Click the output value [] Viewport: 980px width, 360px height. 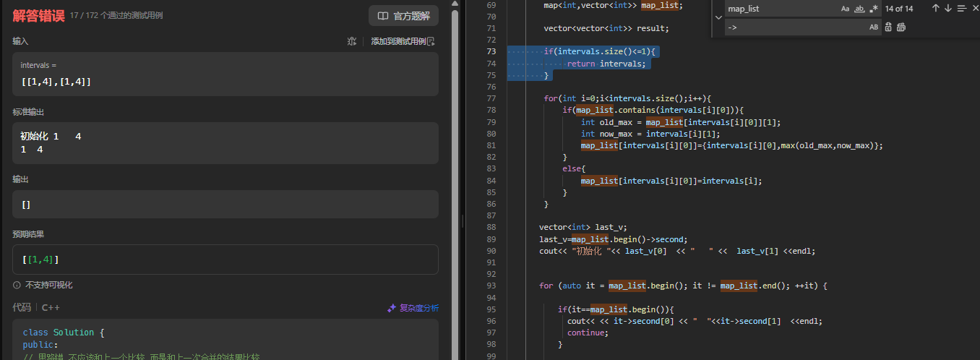[26, 205]
